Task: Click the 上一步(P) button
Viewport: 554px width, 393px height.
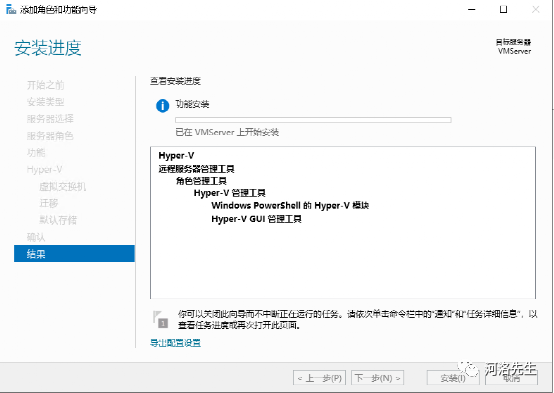Action: [x=319, y=378]
